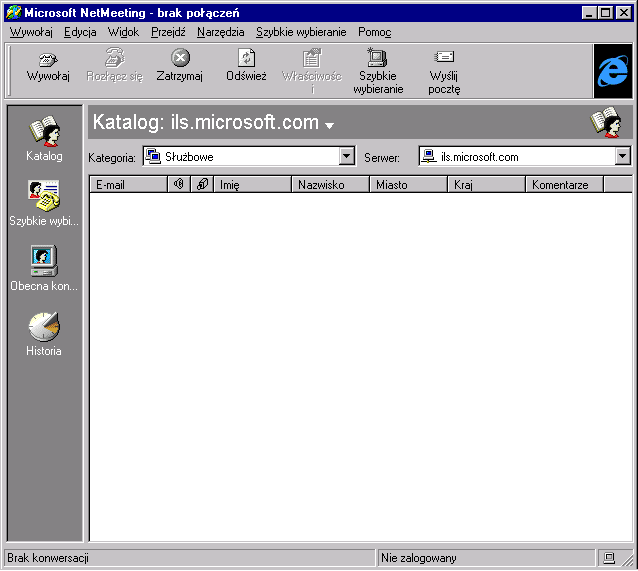Open the Widok menu
The width and height of the screenshot is (638, 571).
tap(123, 32)
